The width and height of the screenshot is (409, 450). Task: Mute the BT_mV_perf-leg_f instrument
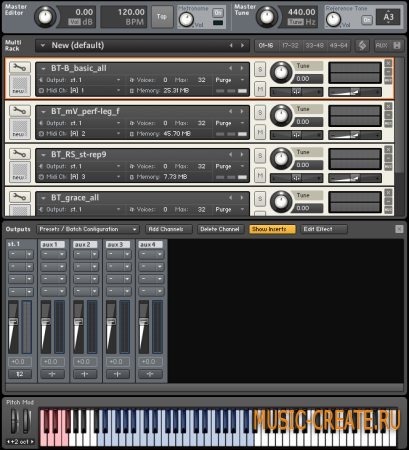[x=260, y=132]
